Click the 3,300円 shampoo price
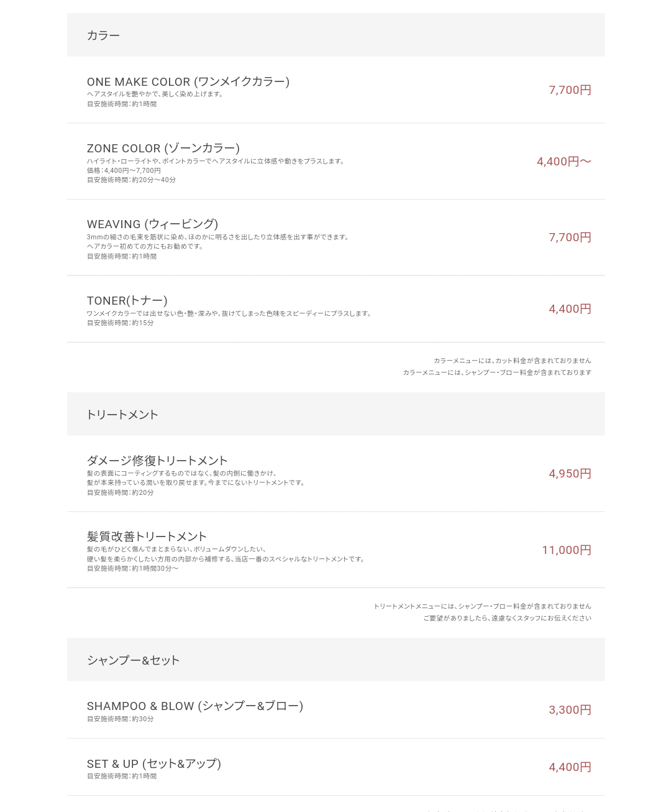This screenshot has height=812, width=671. point(570,710)
